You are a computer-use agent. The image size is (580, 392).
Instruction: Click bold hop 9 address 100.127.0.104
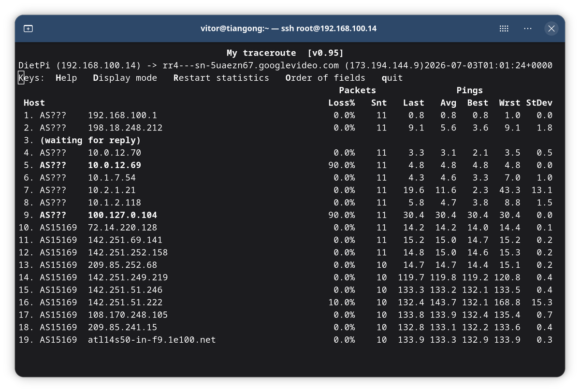click(x=122, y=216)
